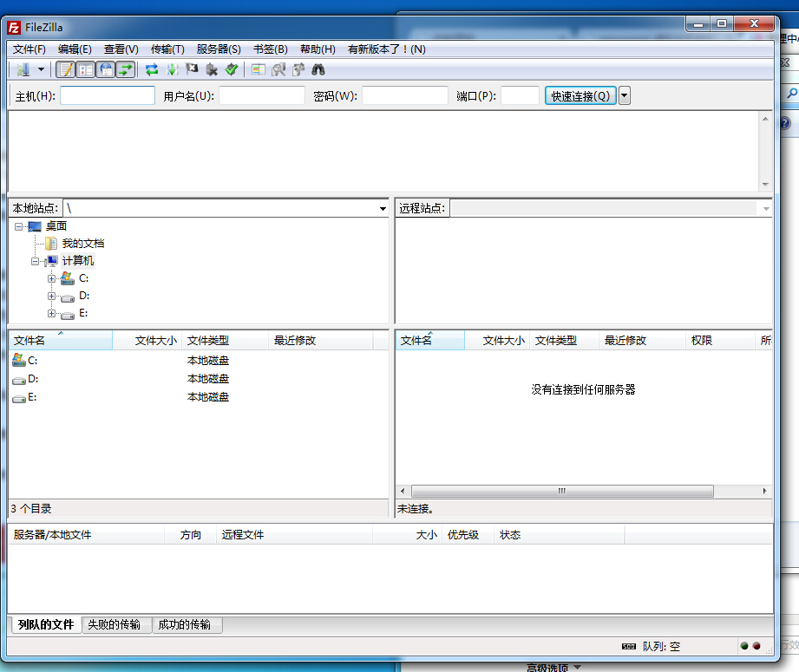Viewport: 799px width, 672px height.
Task: Toggle directory comparison icon
Action: point(278,69)
